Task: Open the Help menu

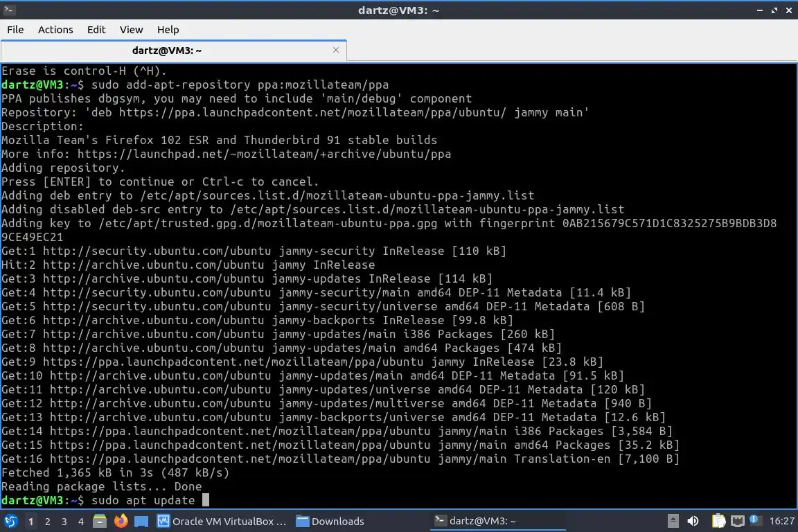Action: pyautogui.click(x=168, y=30)
